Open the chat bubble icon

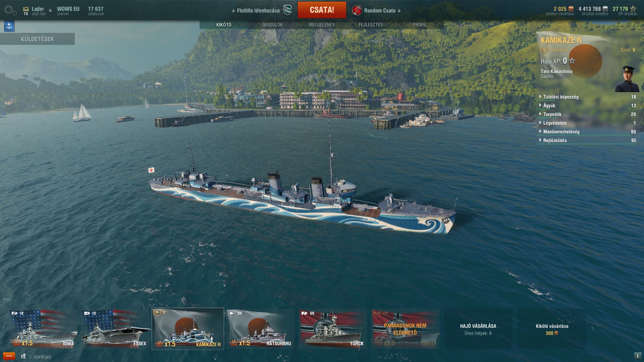click(x=9, y=356)
